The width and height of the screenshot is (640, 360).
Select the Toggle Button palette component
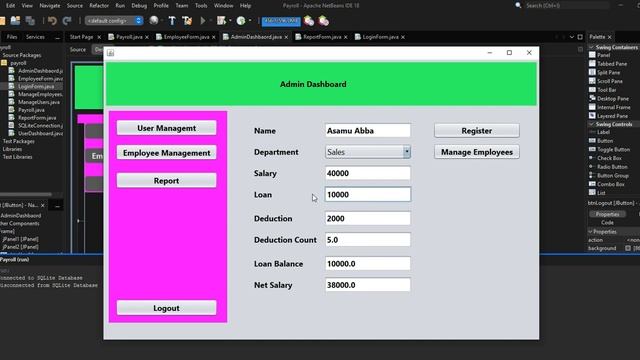pyautogui.click(x=609, y=149)
